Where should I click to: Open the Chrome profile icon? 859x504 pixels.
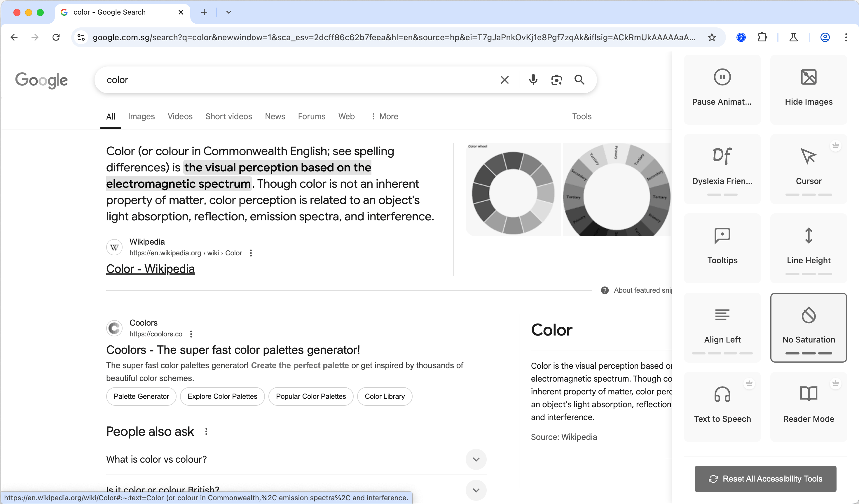(x=825, y=37)
